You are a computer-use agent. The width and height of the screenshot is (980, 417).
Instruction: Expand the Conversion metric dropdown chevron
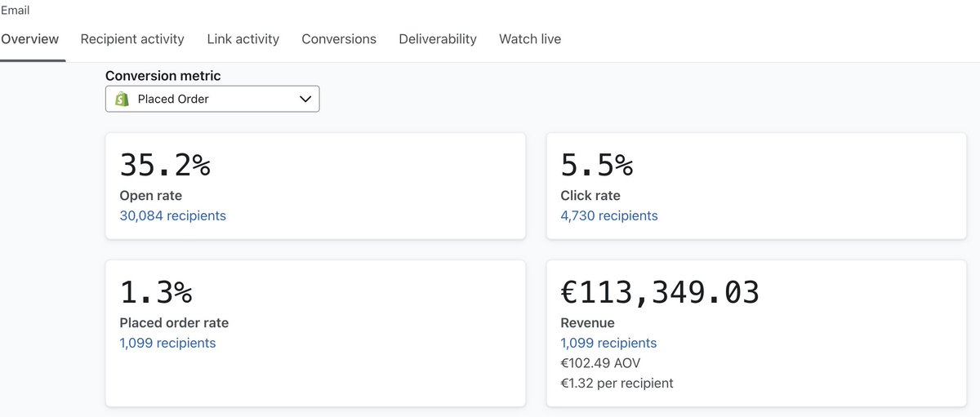coord(305,99)
